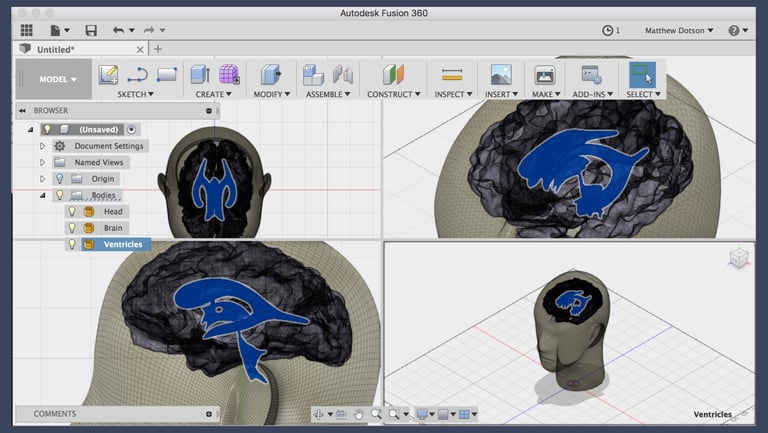
Task: Click the Add-Ins scripts icon
Action: [x=591, y=75]
